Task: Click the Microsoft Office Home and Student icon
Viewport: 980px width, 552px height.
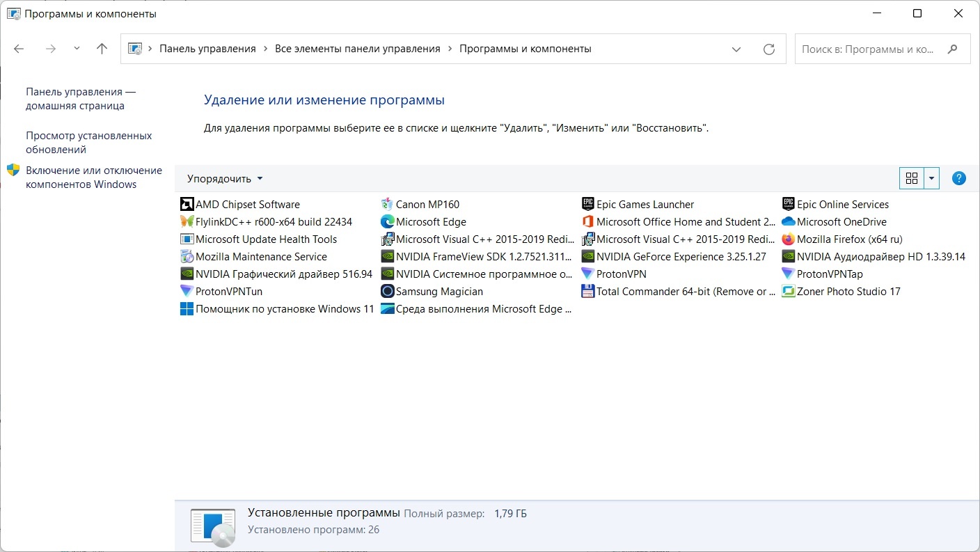Action: point(587,222)
